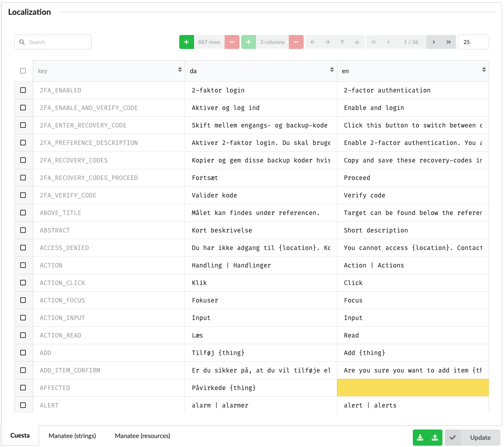Click the magnifier icon in the search box

[x=22, y=42]
